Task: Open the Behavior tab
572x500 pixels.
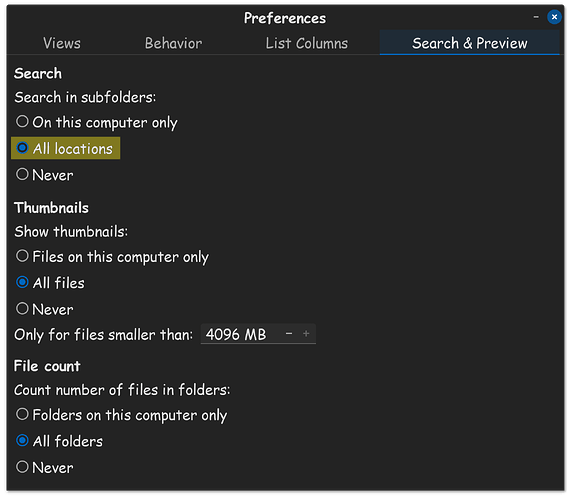Action: point(173,43)
